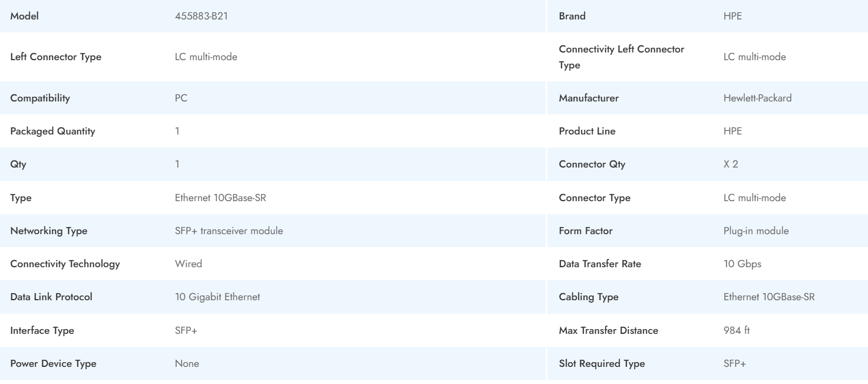
Task: Select the Product Line label
Action: point(586,132)
